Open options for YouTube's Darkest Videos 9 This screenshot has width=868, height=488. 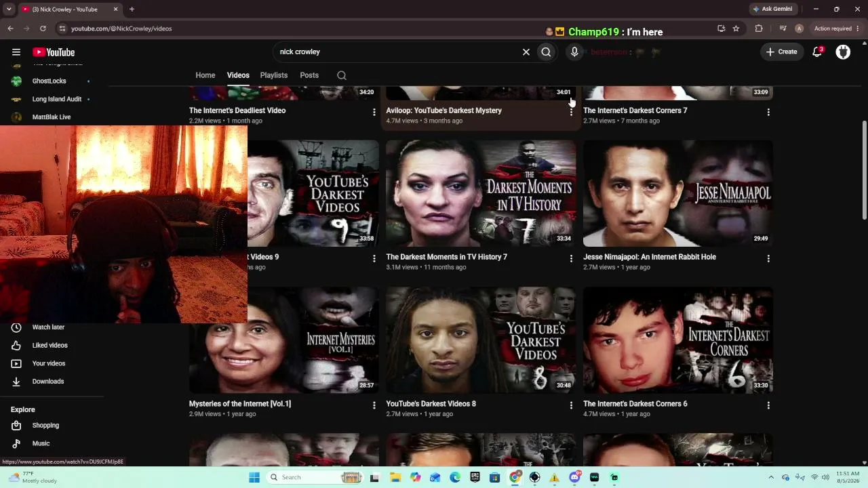[374, 258]
